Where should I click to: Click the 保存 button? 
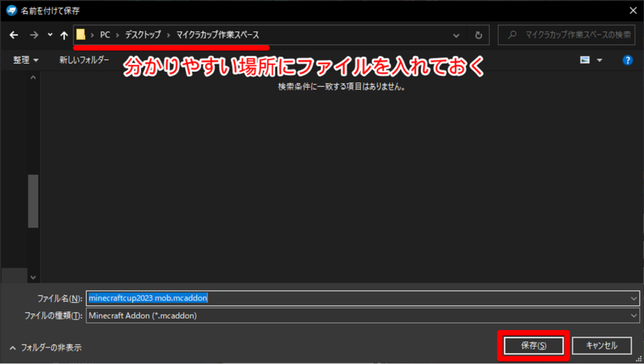pos(533,346)
